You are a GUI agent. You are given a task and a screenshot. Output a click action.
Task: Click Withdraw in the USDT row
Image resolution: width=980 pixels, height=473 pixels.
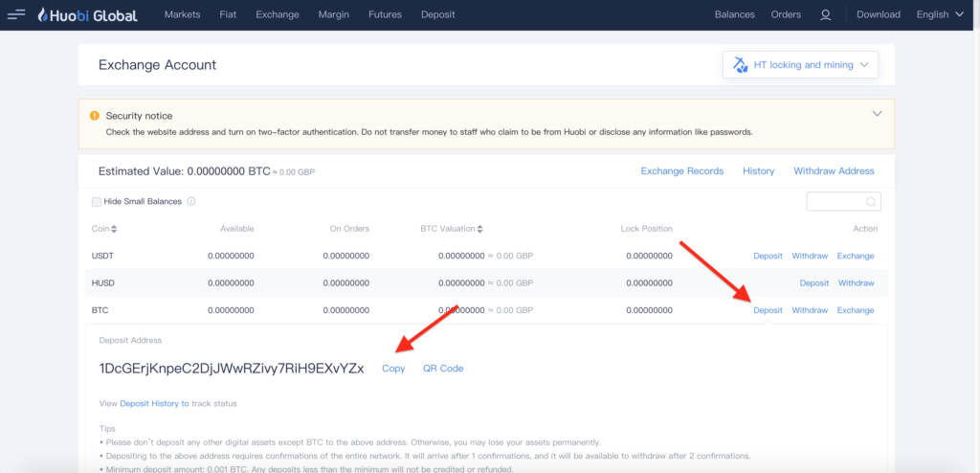(810, 256)
